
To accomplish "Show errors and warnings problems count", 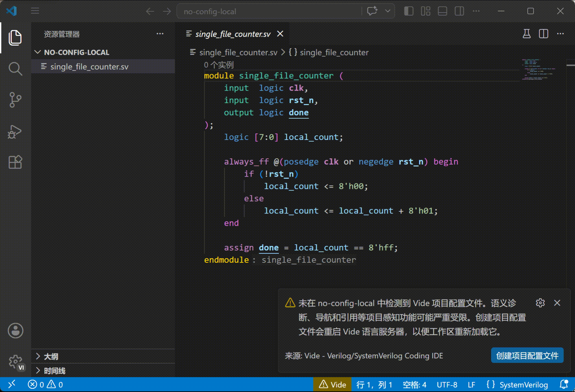I will click(x=45, y=385).
